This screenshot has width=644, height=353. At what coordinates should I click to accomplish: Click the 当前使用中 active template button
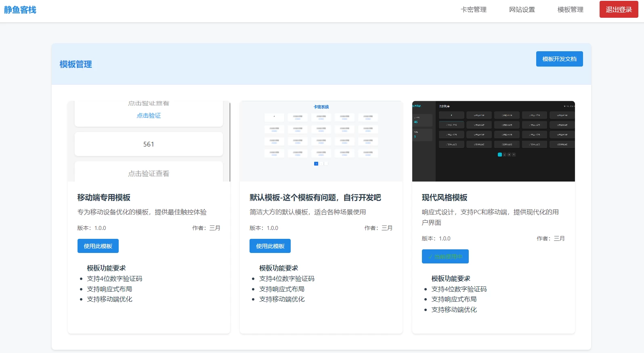445,257
